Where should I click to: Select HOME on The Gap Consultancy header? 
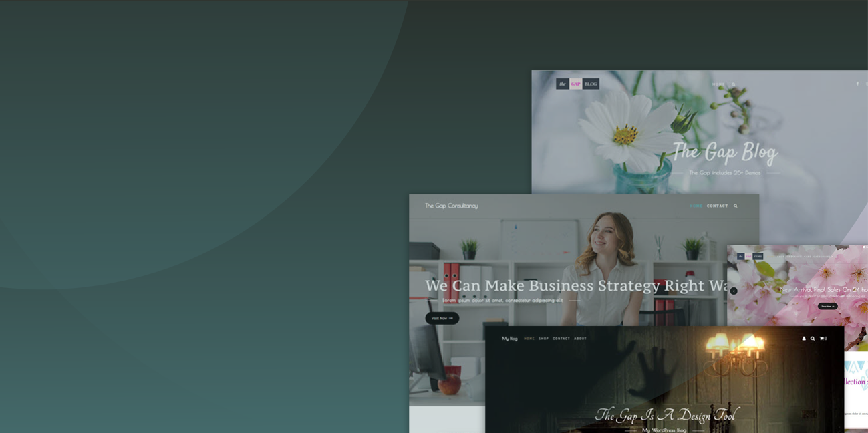[x=696, y=206]
